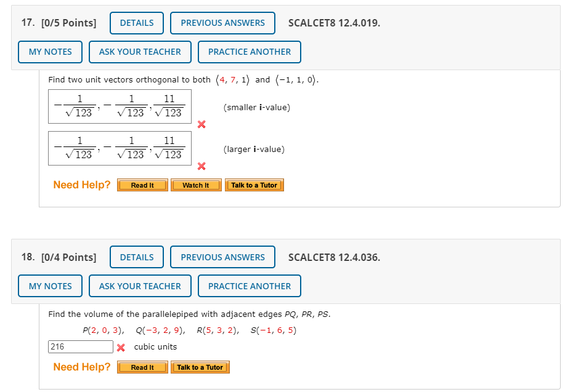Screen dimensions: 565x392
Task: Click ASK YOUR TEACHER for question 18
Action: [140, 286]
